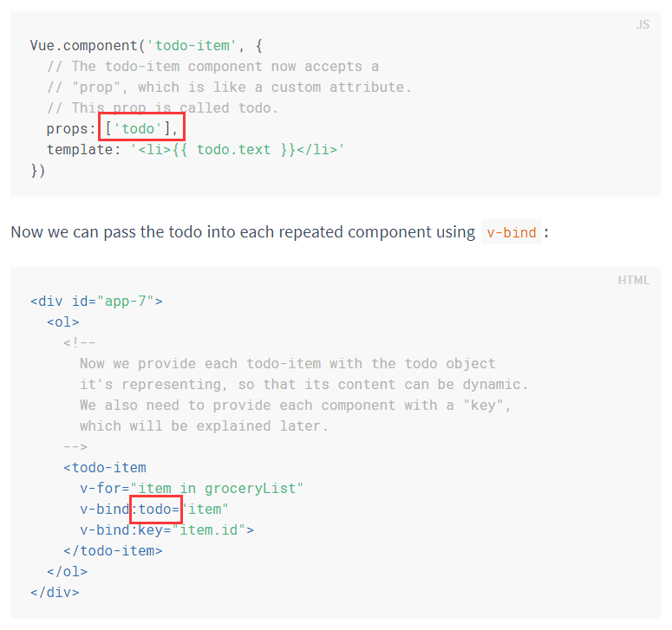The image size is (672, 630).
Task: Click the 'props:' key in the JS code
Action: [71, 128]
